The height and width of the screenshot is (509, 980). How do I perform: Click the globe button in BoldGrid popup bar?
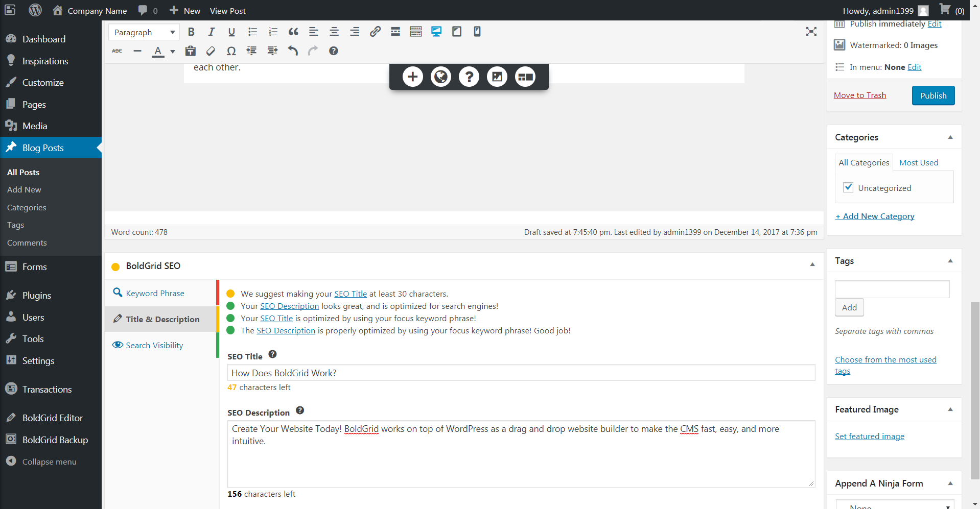point(441,77)
